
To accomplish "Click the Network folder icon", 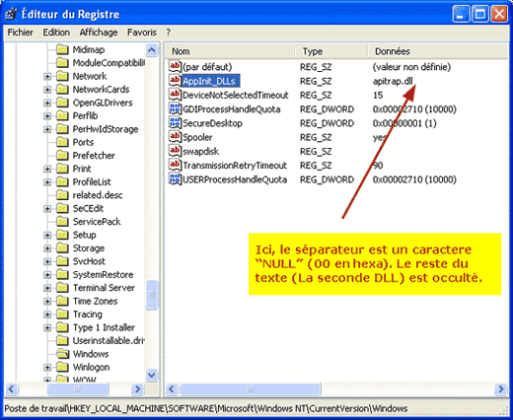I will 62,76.
